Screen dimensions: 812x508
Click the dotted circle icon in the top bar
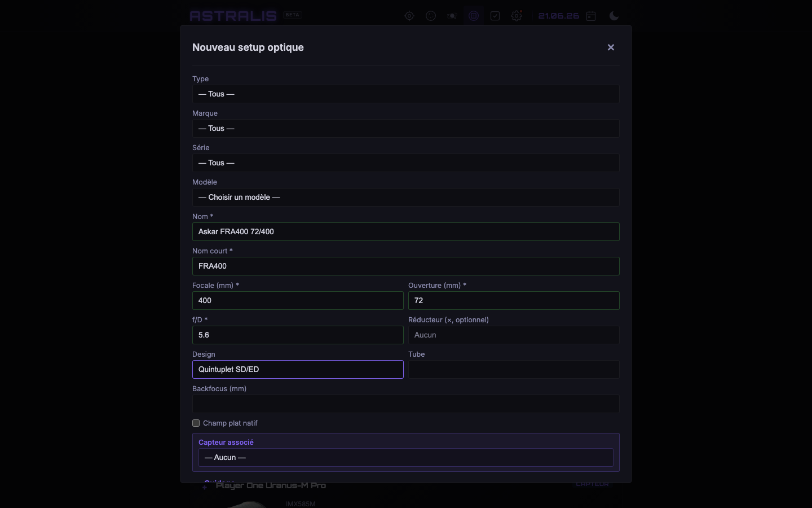coord(431,16)
